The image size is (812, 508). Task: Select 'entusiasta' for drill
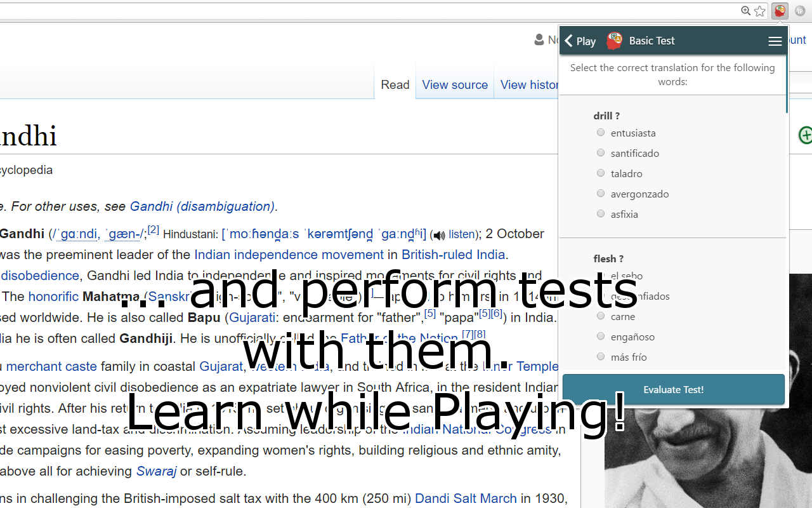(601, 132)
